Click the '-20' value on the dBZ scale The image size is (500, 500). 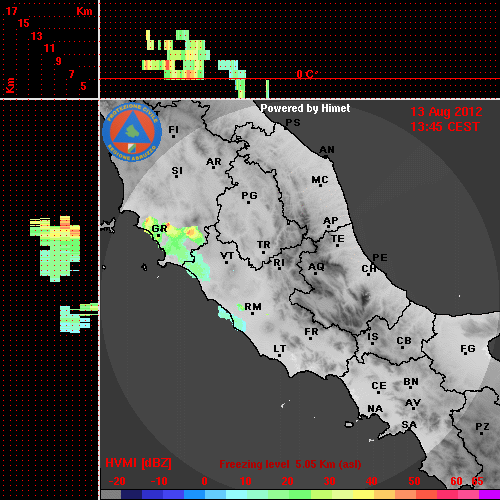tap(117, 481)
